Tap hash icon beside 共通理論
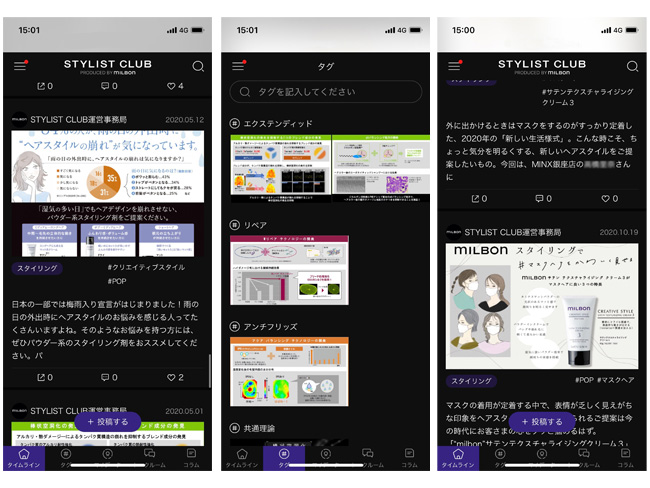 (235, 428)
